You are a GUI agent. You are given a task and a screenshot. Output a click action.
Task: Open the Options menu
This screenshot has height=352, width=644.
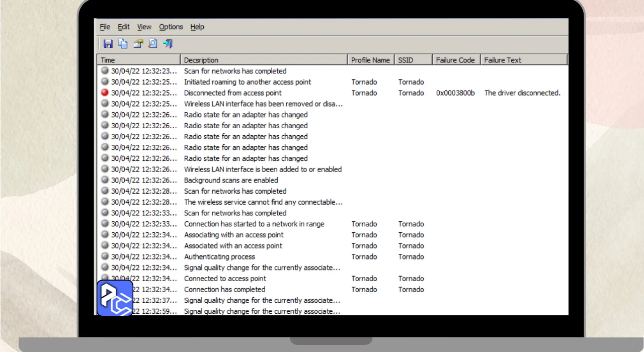pyautogui.click(x=171, y=27)
